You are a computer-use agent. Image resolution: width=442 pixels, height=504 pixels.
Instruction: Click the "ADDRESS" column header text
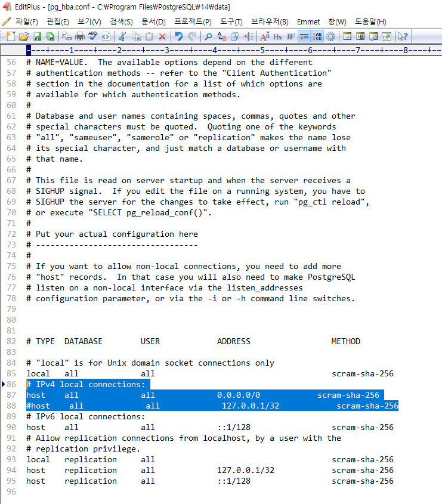234,341
